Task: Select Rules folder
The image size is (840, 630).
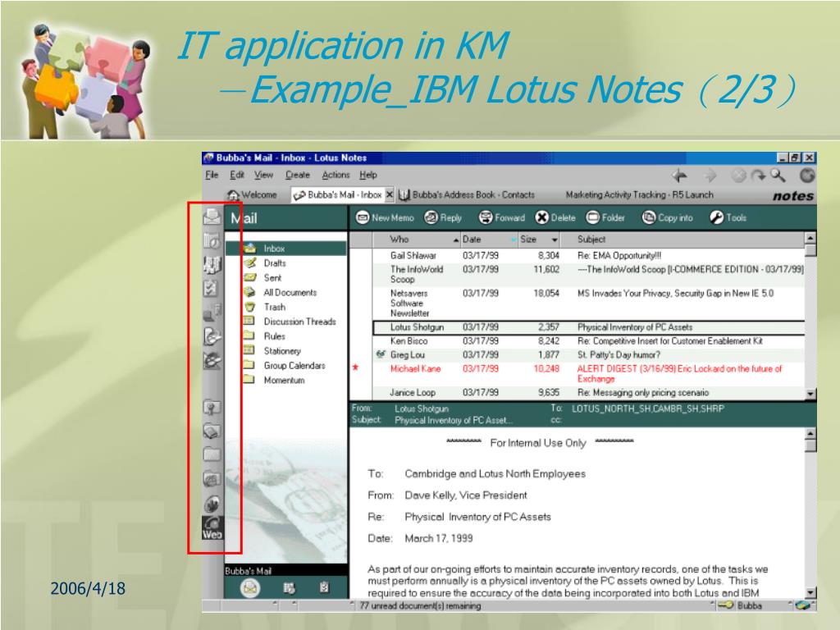Action: (x=274, y=336)
